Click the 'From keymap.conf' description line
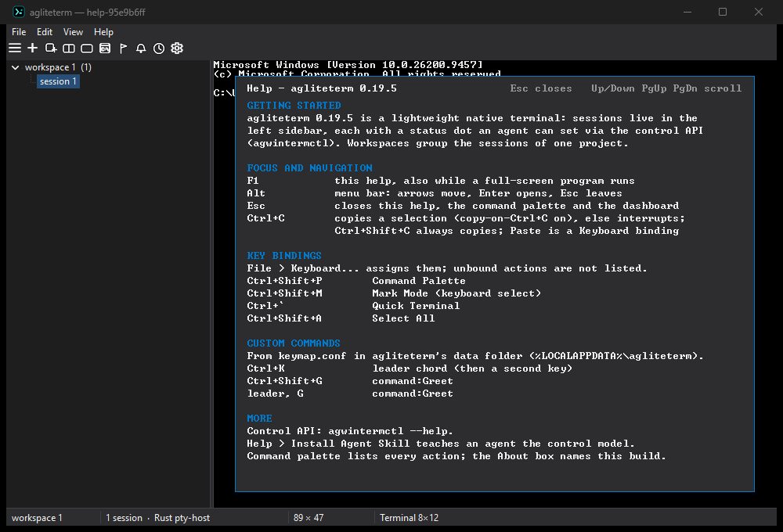 pos(475,356)
